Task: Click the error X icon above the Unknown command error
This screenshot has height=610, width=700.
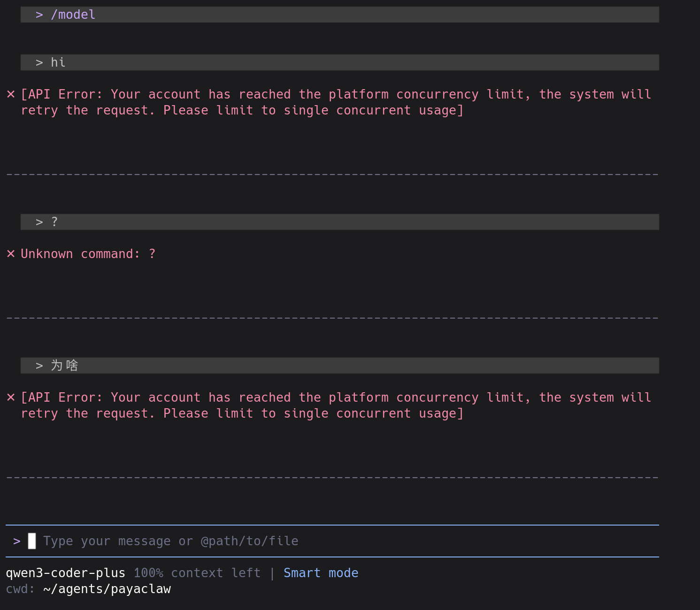Action: point(11,94)
